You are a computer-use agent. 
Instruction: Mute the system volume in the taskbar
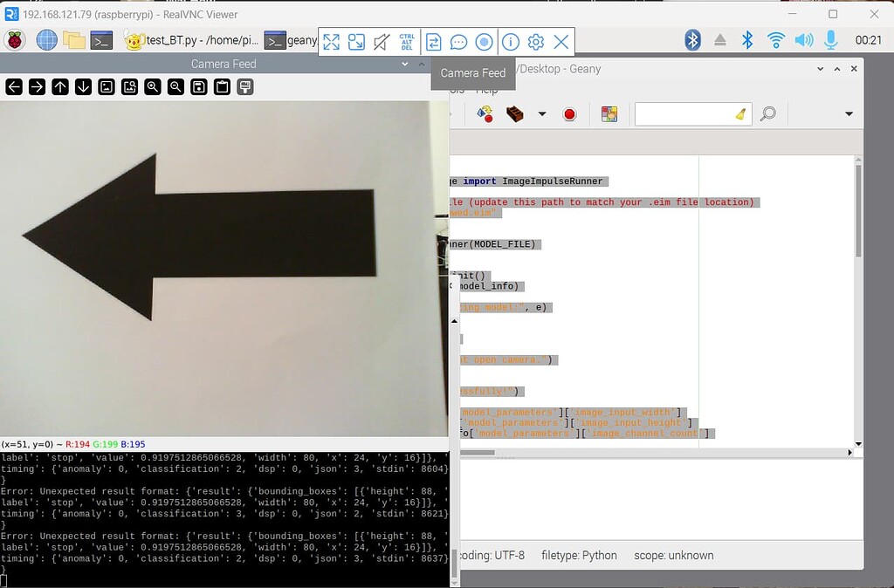click(x=803, y=39)
